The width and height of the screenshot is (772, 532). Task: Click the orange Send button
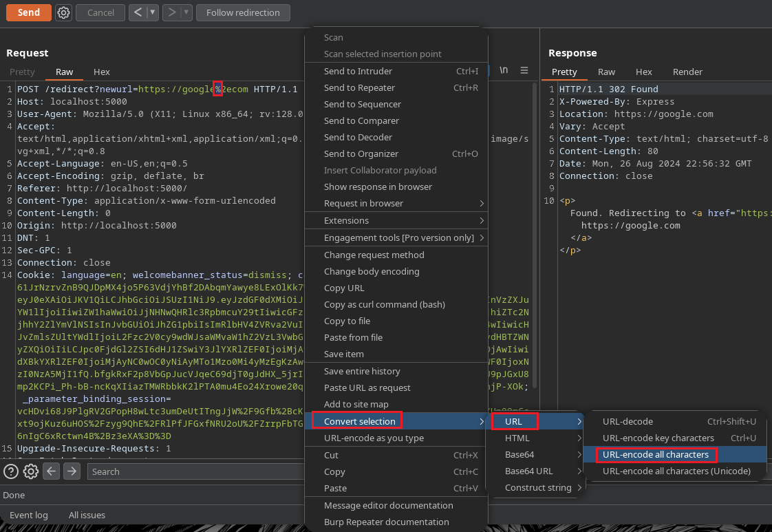[28, 12]
